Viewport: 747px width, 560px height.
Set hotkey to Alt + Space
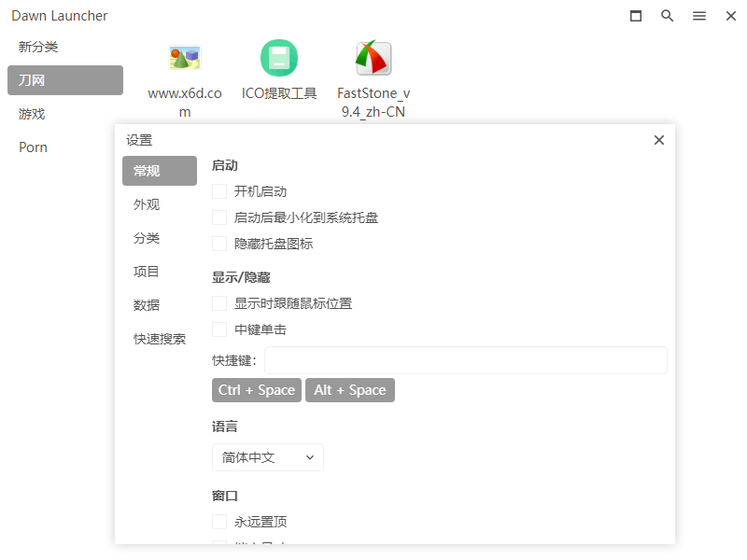click(x=349, y=390)
